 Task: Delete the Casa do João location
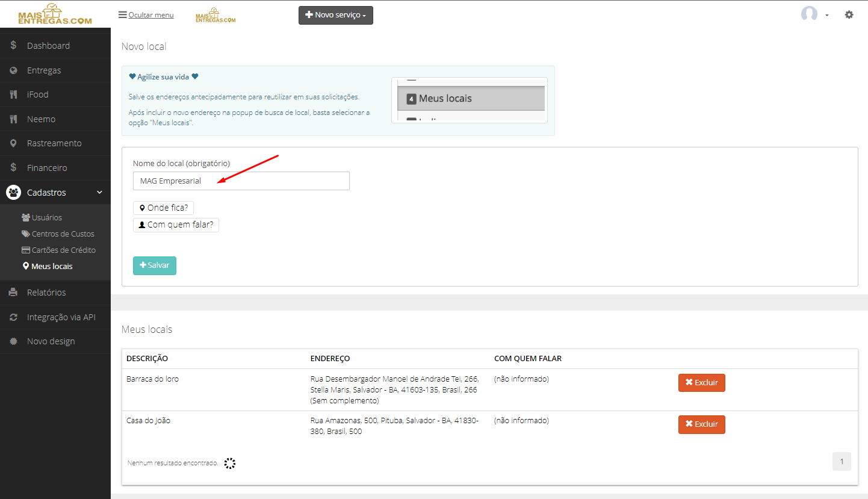click(702, 424)
